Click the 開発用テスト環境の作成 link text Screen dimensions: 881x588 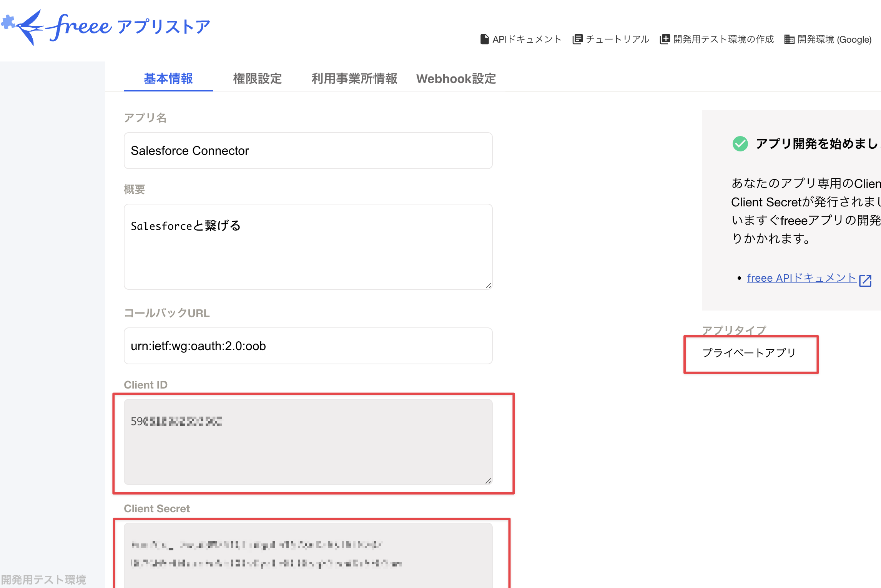pyautogui.click(x=723, y=39)
